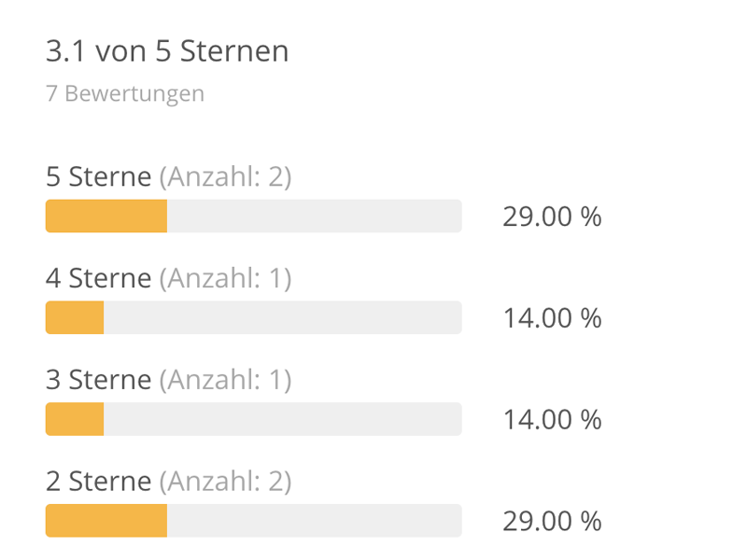Click the filled orange part of the 4 Sterne bar
This screenshot has height=560, width=747.
click(75, 317)
